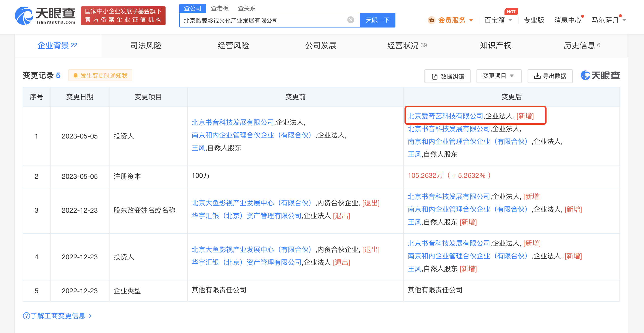The image size is (644, 333).
Task: Open the 变更项目 filter dropdown
Action: (x=499, y=76)
